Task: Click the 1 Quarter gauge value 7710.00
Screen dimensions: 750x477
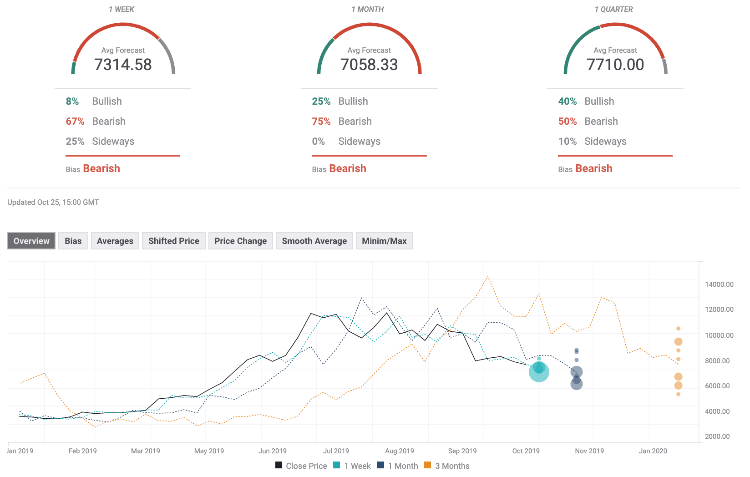Action: tap(616, 65)
